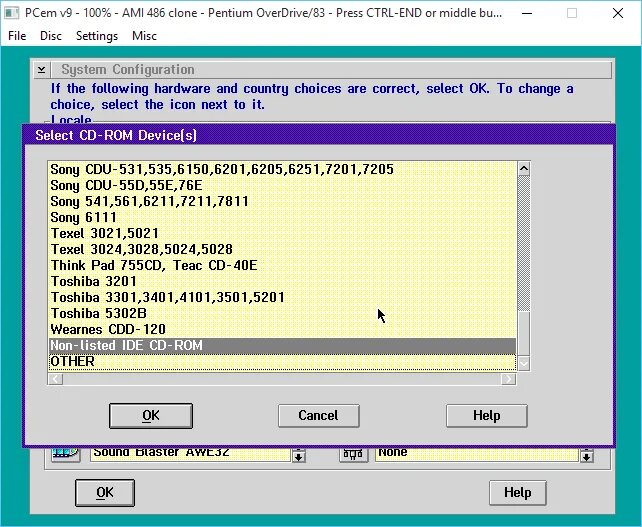Confirm CD-ROM selection with OK
The width and height of the screenshot is (642, 527).
(151, 416)
